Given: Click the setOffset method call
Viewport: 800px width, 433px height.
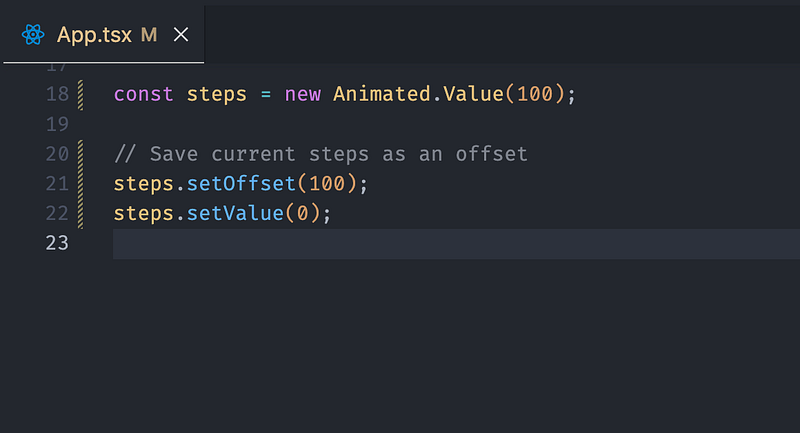Looking at the screenshot, I should tap(241, 184).
